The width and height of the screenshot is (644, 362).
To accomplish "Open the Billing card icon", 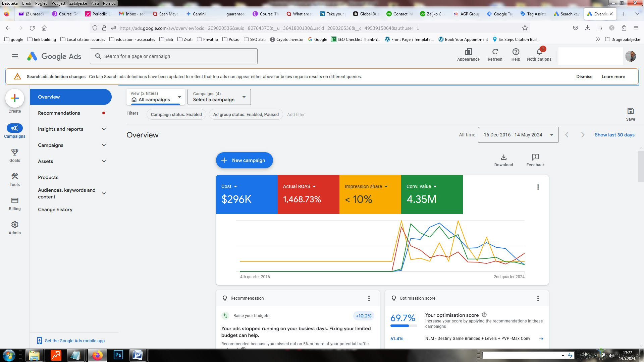I will coord(15,201).
